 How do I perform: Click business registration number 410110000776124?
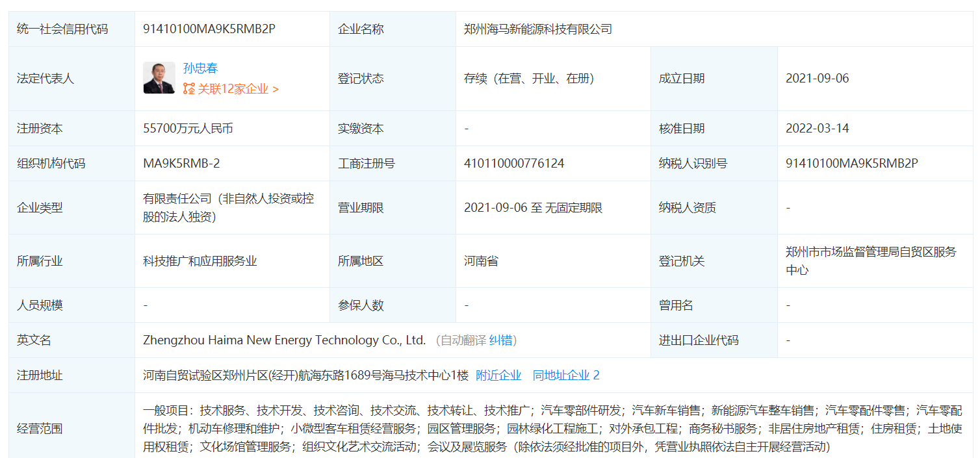click(514, 164)
